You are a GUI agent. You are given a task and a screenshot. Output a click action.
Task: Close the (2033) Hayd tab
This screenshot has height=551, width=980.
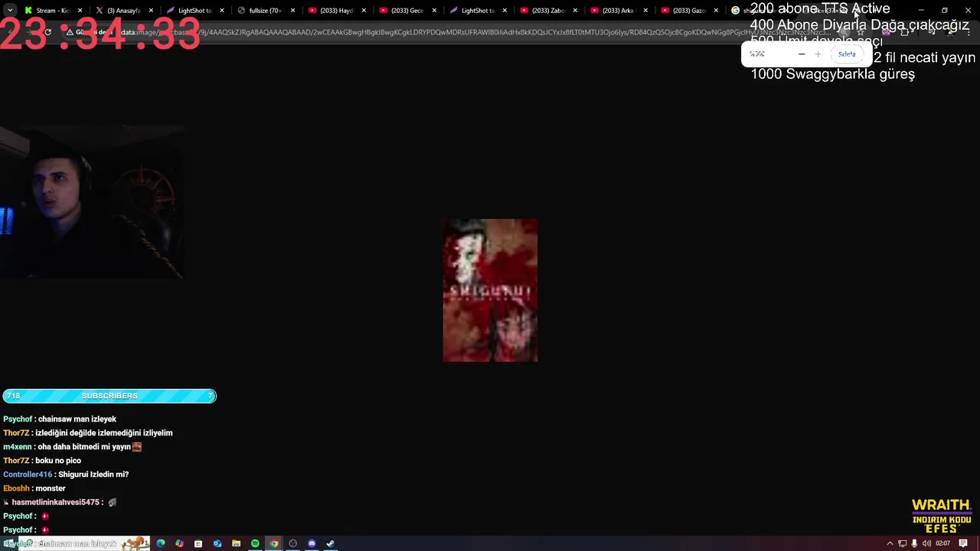click(x=363, y=11)
